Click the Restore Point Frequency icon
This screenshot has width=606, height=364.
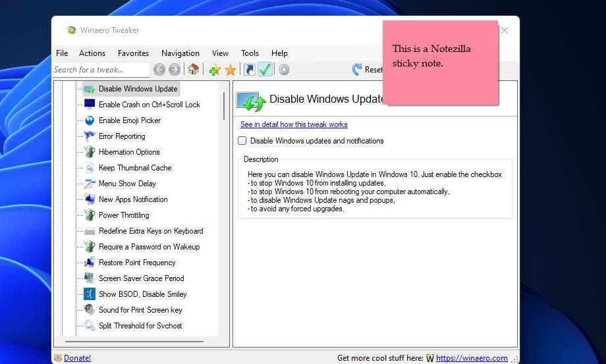coord(90,263)
